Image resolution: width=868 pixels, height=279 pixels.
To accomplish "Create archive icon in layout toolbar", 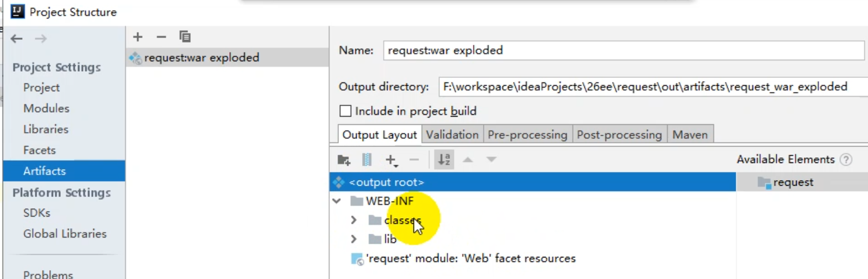I will pos(367,160).
